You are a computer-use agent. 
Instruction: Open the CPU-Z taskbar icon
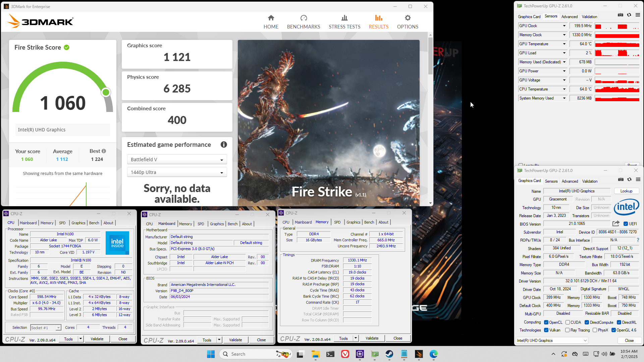[x=360, y=354]
